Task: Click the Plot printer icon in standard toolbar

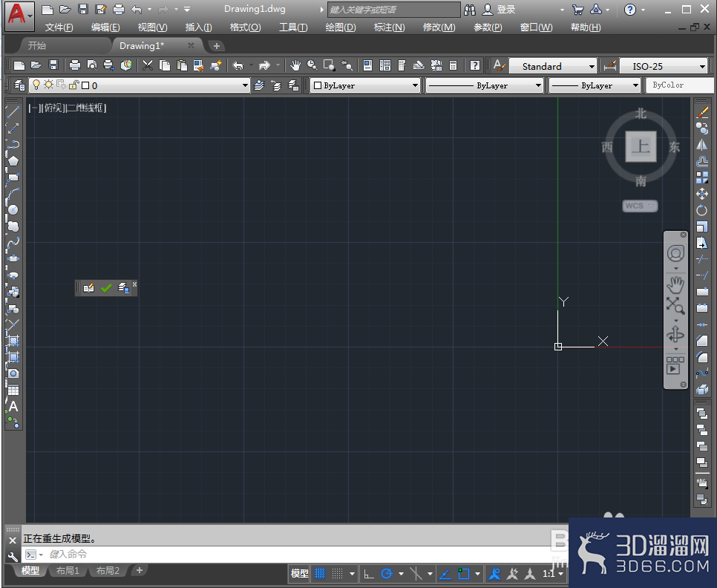Action: tap(74, 66)
